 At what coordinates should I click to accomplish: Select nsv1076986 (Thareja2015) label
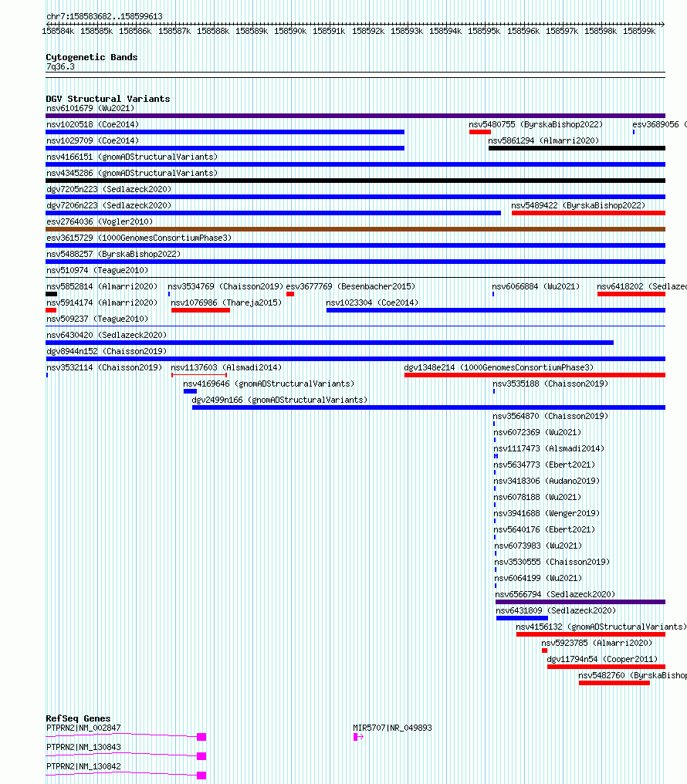226,303
